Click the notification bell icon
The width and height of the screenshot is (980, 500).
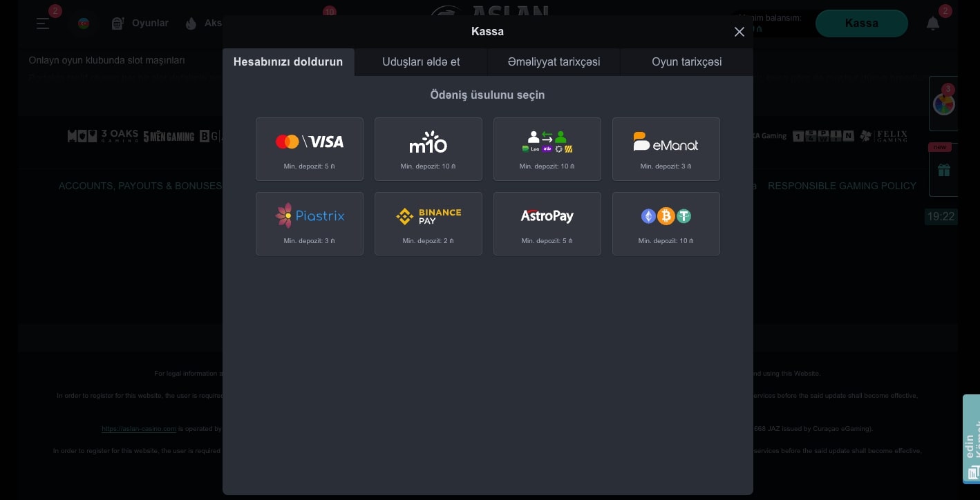(933, 23)
